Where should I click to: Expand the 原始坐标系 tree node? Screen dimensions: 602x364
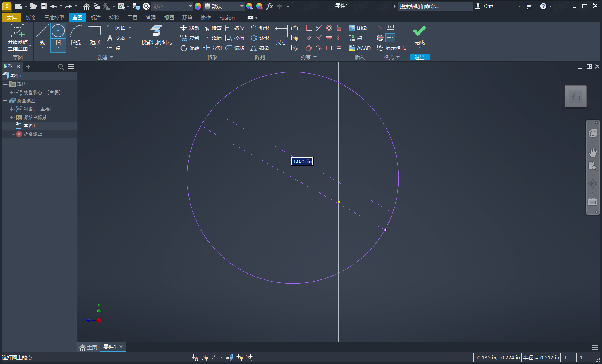[x=12, y=117]
